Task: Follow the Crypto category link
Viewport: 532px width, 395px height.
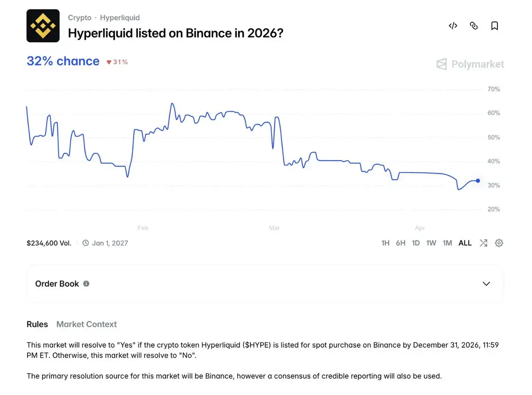Action: pyautogui.click(x=79, y=18)
